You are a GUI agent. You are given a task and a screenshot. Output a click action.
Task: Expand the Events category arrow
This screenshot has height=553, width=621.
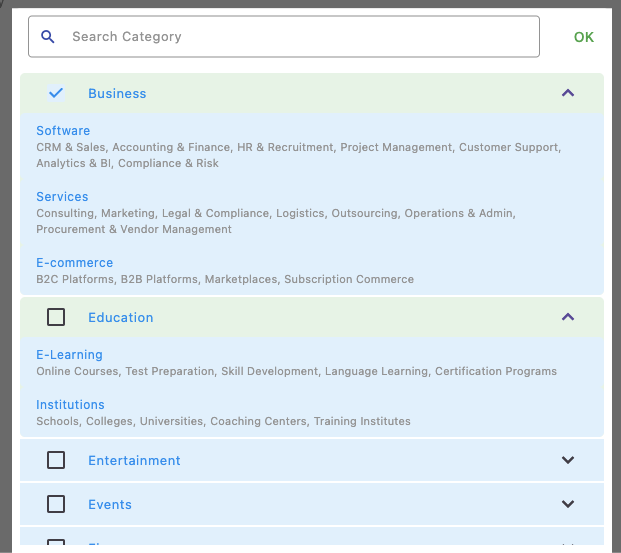point(568,504)
